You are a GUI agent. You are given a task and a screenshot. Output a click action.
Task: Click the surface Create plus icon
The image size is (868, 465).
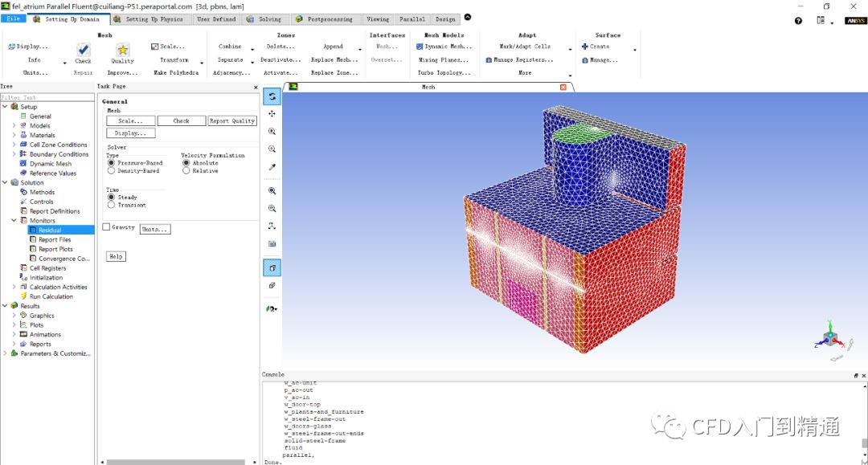pos(584,47)
